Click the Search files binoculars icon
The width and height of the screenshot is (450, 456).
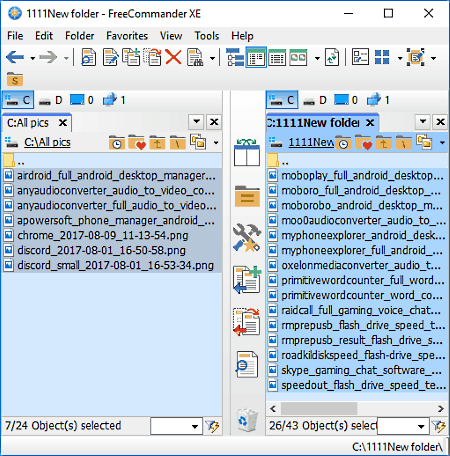point(195,57)
